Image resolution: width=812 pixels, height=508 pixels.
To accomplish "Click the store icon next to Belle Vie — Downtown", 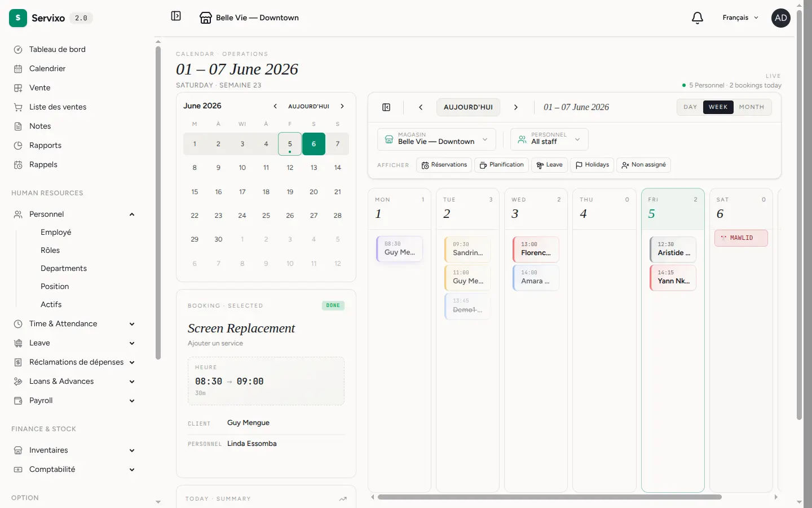I will pyautogui.click(x=206, y=18).
